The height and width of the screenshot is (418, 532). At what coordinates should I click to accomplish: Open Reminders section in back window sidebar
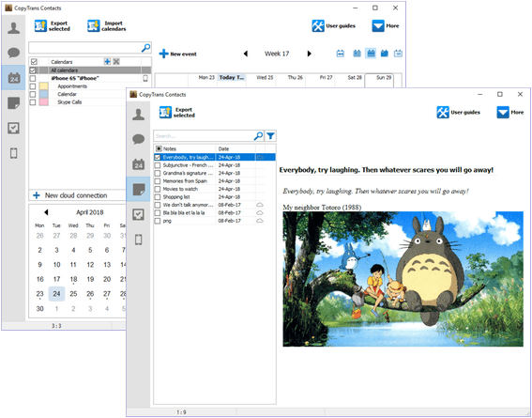13,128
